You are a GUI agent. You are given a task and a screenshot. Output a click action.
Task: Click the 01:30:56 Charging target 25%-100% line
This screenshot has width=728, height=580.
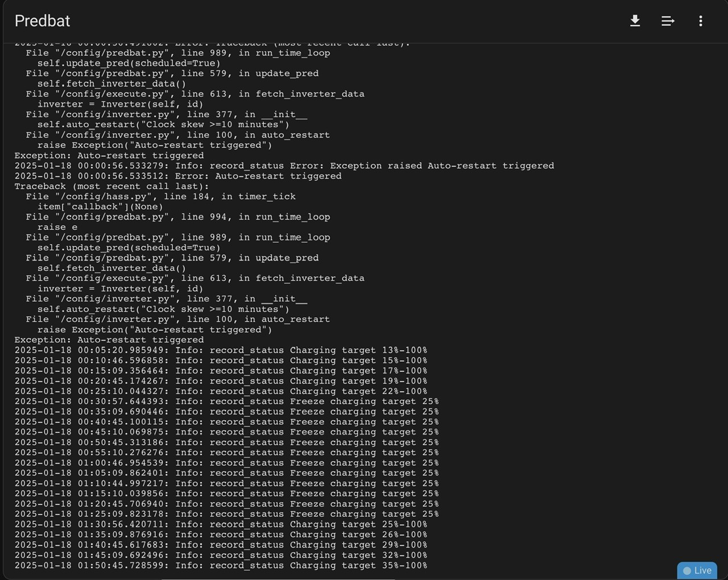coord(221,524)
